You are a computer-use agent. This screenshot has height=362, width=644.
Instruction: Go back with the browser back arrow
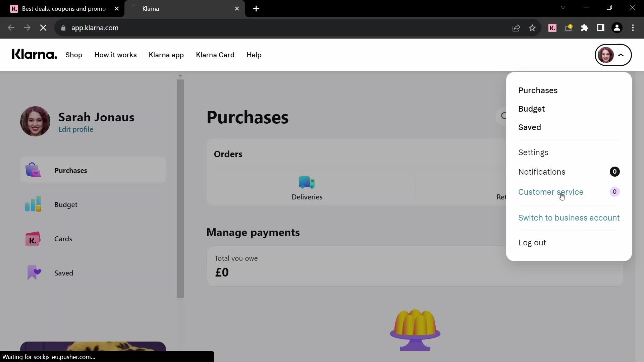[11, 28]
